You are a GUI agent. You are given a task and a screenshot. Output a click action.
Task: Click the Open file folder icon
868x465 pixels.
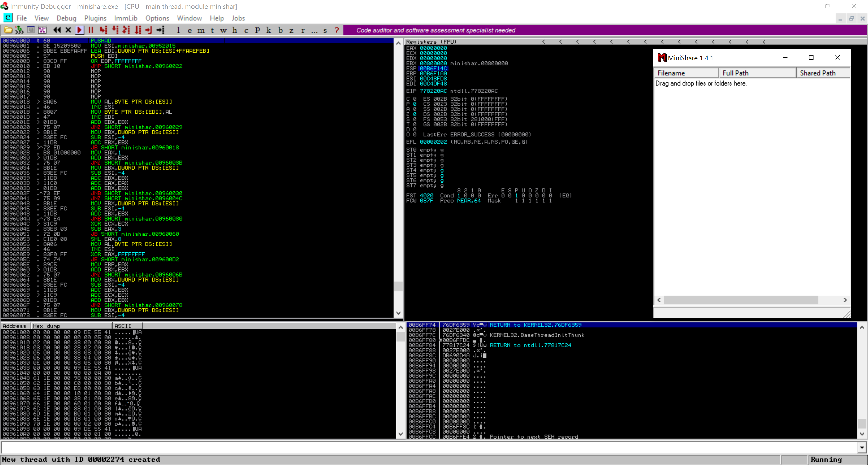pyautogui.click(x=8, y=30)
